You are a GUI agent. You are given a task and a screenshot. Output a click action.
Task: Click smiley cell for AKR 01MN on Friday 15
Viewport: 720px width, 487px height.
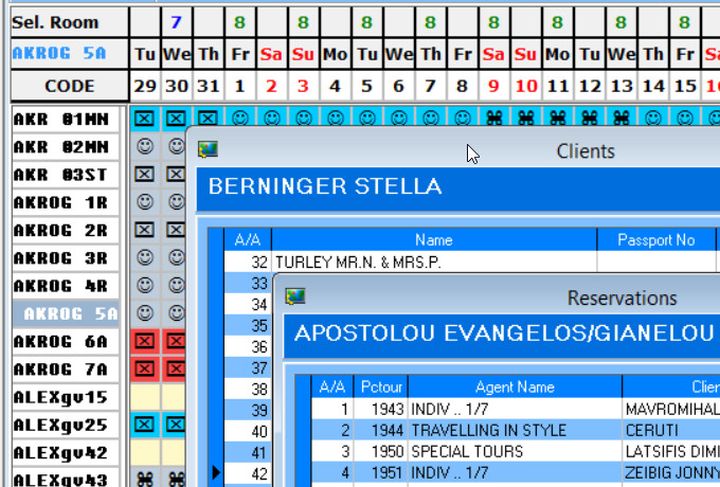684,118
